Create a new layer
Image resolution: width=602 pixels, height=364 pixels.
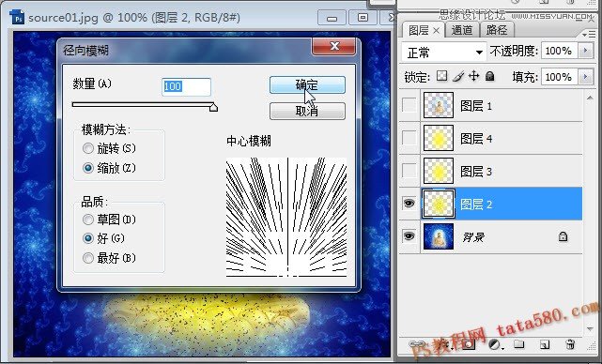(x=545, y=344)
